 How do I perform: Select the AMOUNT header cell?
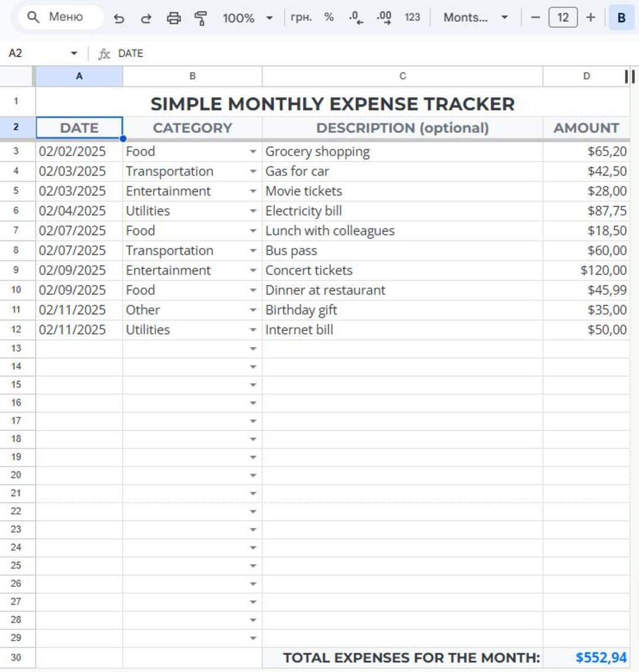tap(586, 128)
